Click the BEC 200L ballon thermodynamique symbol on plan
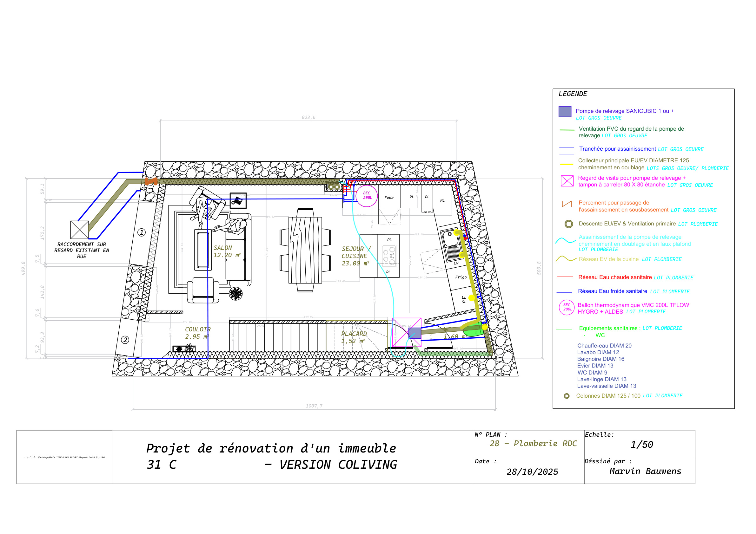The height and width of the screenshot is (534, 756). (x=366, y=197)
